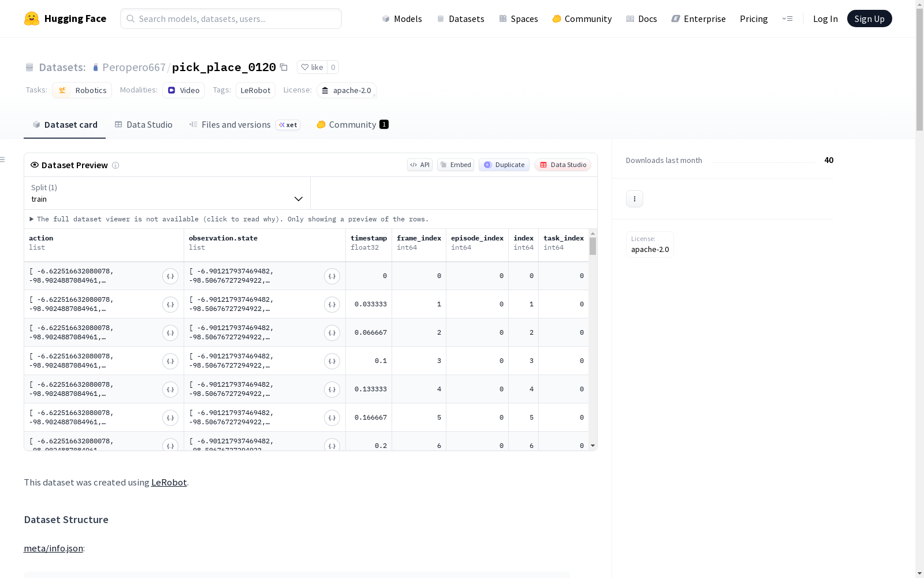The height and width of the screenshot is (578, 924).
Task: Focus the search models input field
Action: (231, 18)
